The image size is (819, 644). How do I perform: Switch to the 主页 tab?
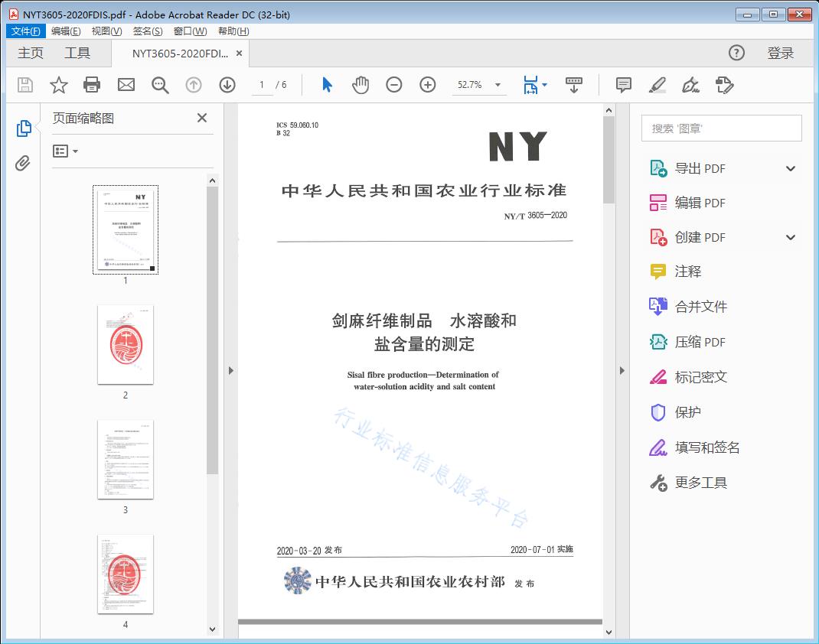[30, 53]
